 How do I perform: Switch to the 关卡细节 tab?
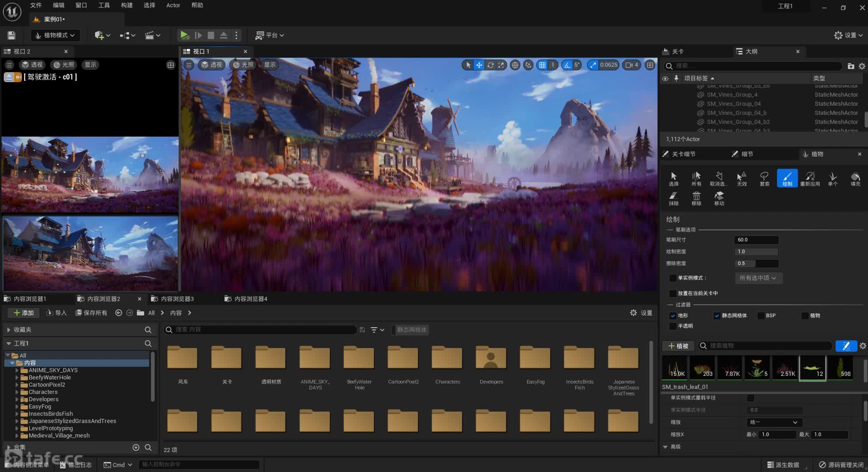point(683,154)
